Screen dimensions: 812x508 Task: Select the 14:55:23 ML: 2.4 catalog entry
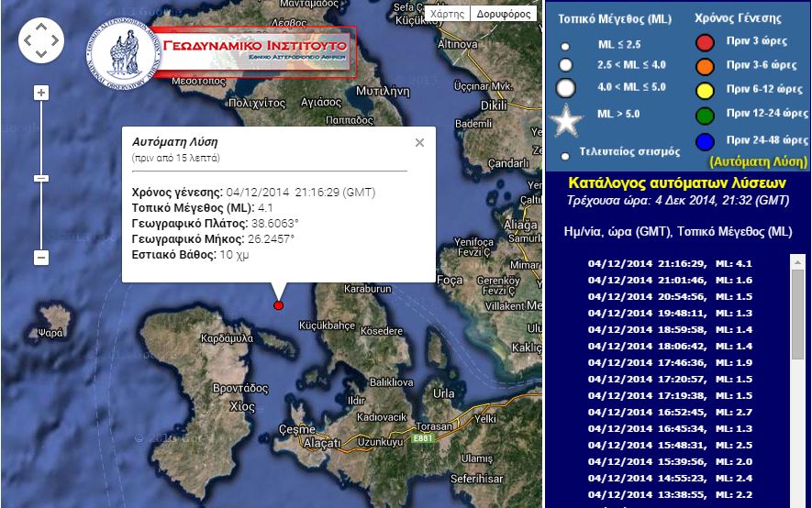coord(670,479)
